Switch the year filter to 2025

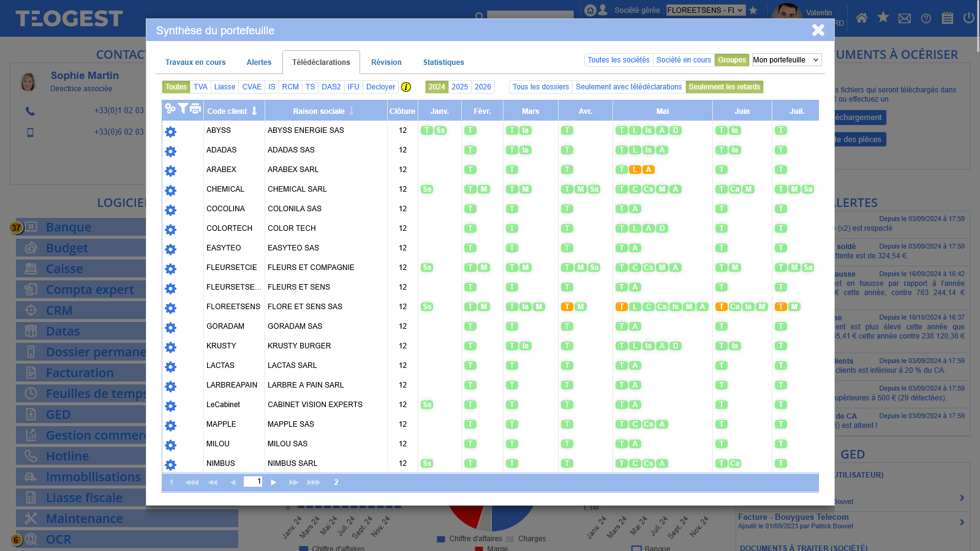point(460,87)
